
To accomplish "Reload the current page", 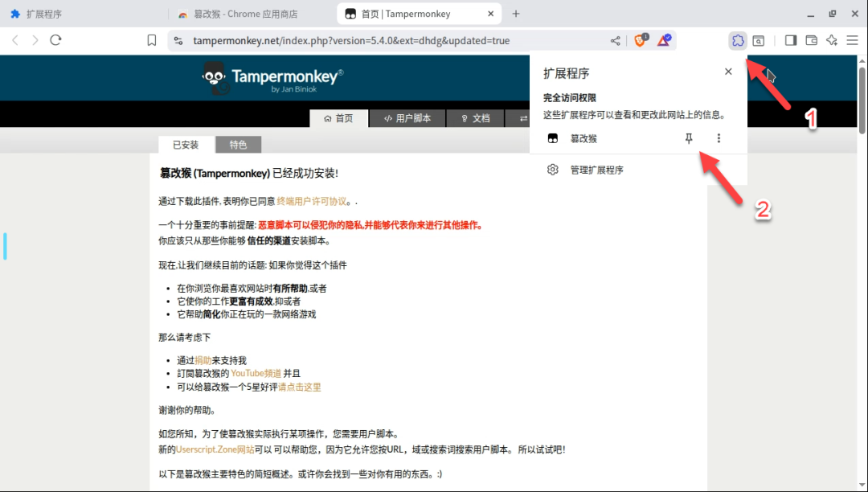I will [x=55, y=40].
